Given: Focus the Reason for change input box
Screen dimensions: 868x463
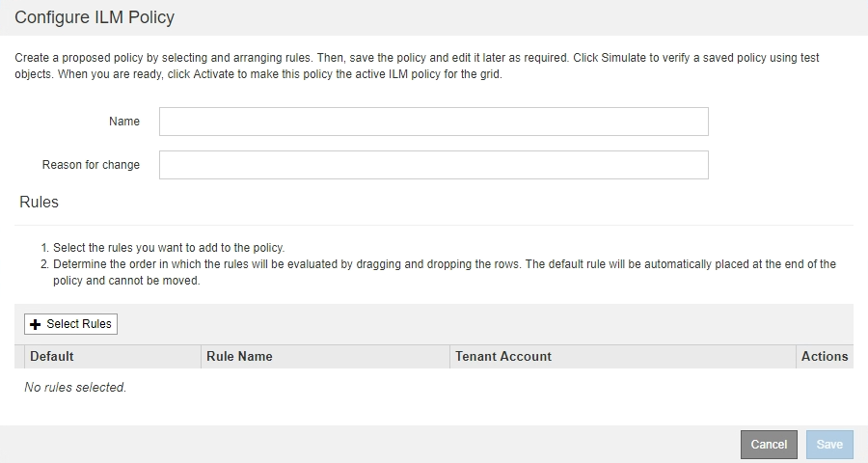Looking at the screenshot, I should (433, 165).
